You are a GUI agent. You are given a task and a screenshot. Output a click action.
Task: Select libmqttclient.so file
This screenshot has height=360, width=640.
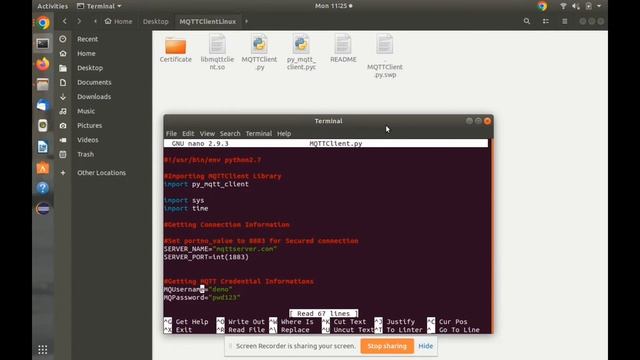217,52
